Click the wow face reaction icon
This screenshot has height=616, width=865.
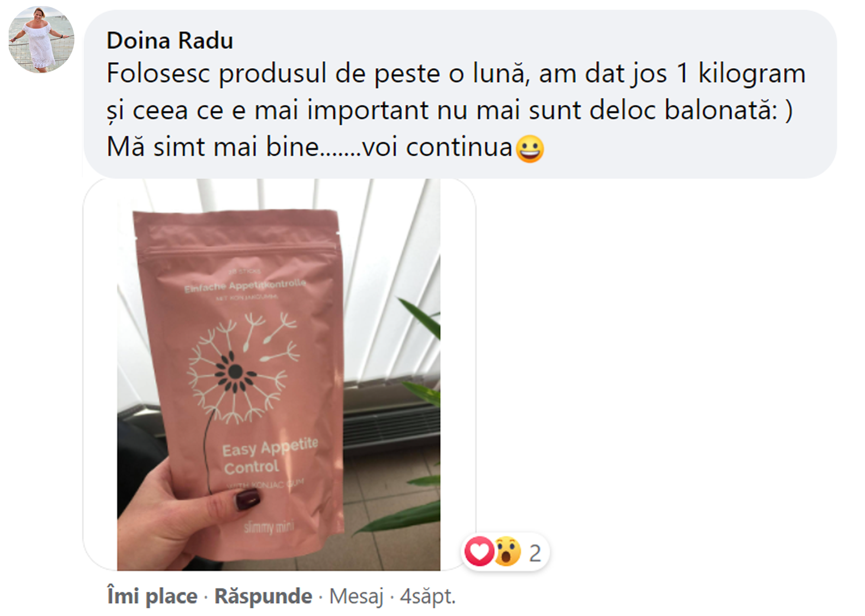coord(507,552)
